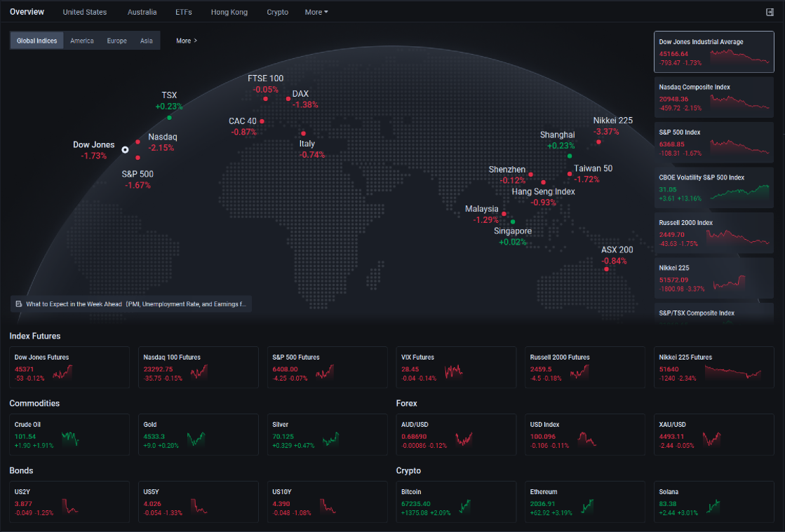Open the USD Index forex card
Image resolution: width=785 pixels, height=532 pixels.
(585, 435)
